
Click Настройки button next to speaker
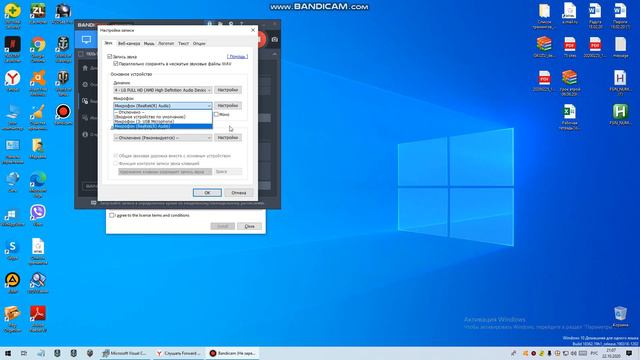[x=228, y=90]
